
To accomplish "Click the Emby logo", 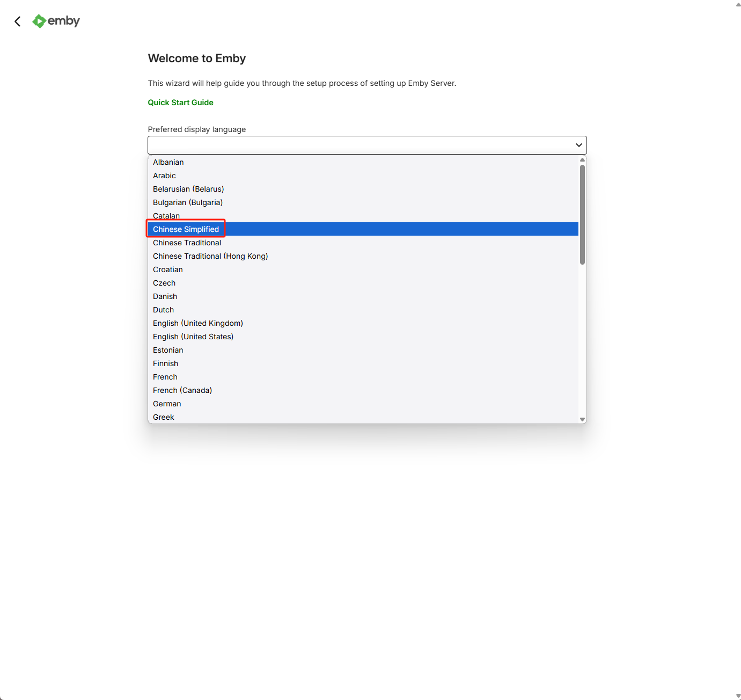I will click(56, 21).
